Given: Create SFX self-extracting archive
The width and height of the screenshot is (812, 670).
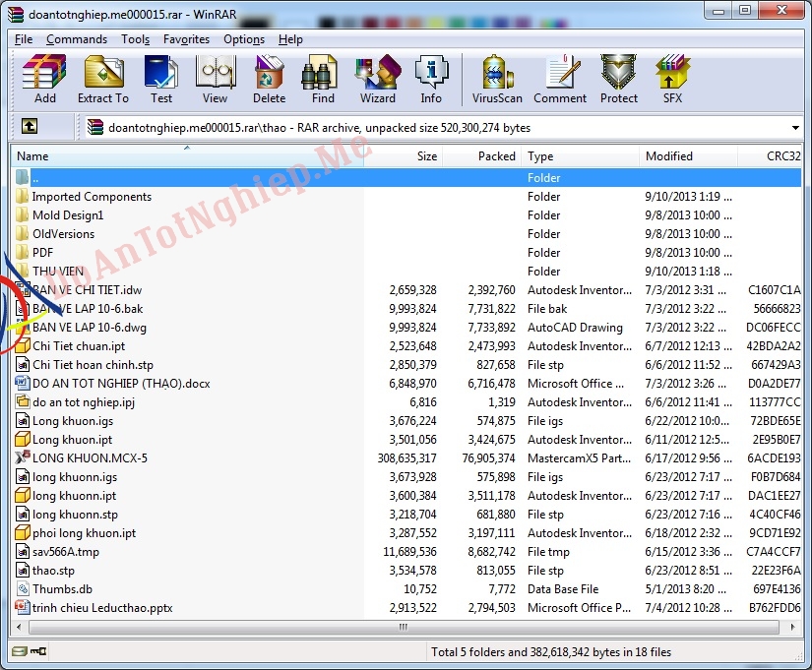Looking at the screenshot, I should pos(672,79).
